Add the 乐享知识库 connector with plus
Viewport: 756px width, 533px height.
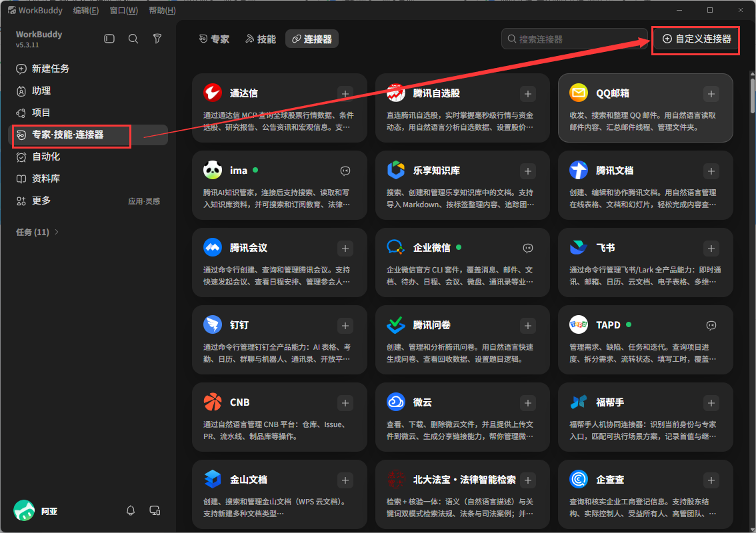(528, 171)
